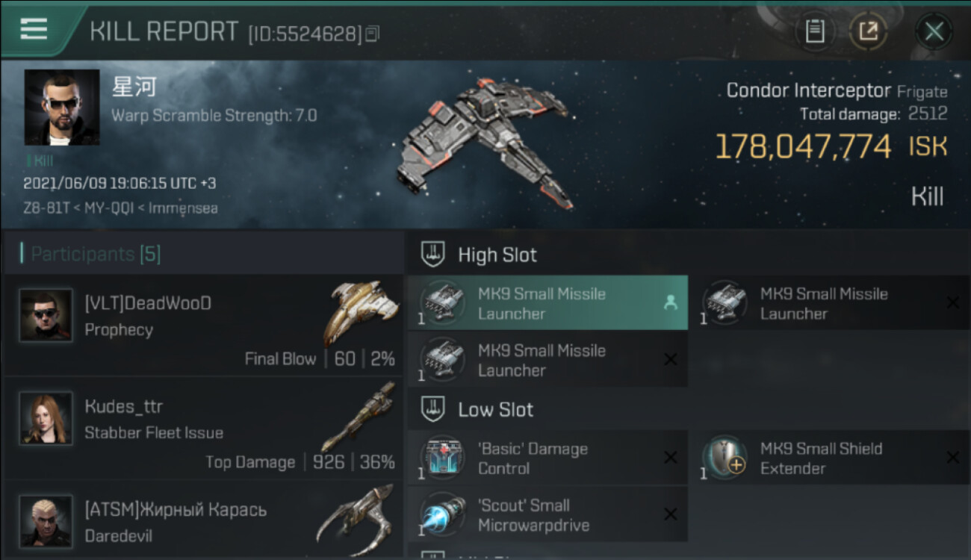
Task: Open [VLT]DeadWooD participant entry
Action: click(x=203, y=326)
